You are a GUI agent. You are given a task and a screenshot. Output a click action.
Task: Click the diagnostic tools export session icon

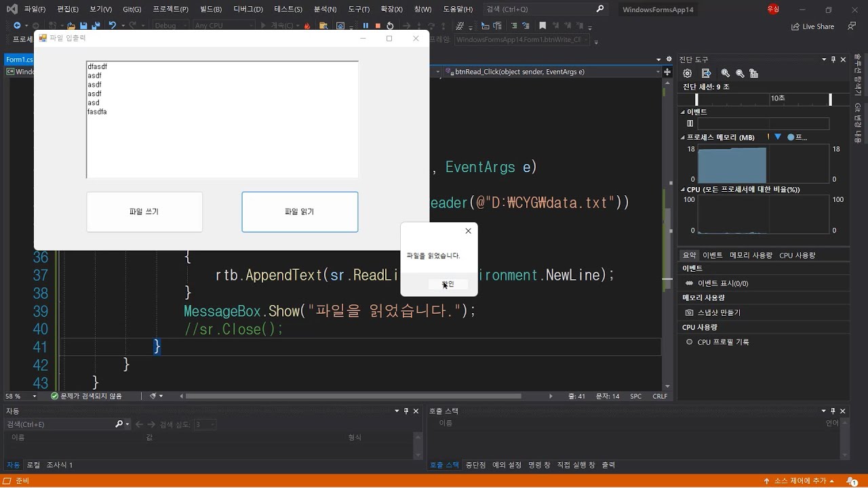click(x=706, y=73)
